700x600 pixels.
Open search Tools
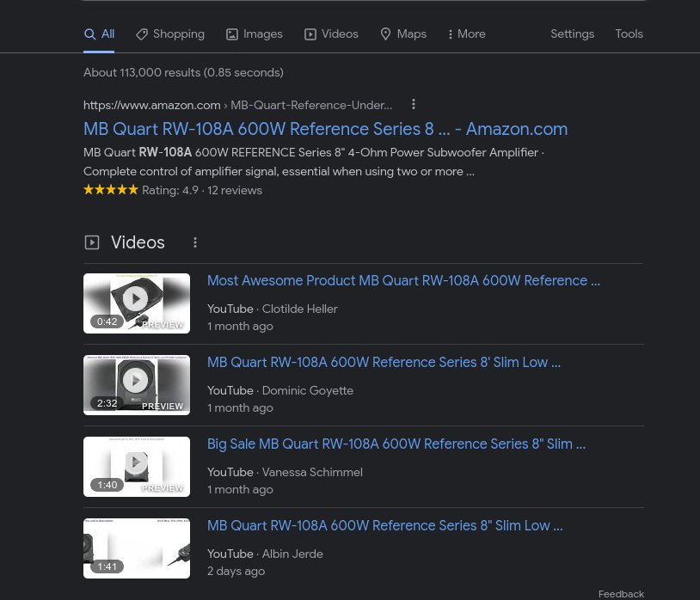[629, 34]
